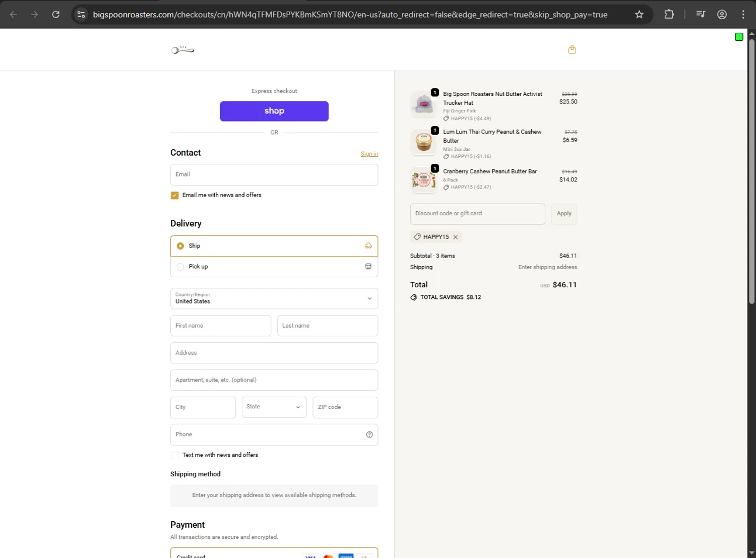Image resolution: width=756 pixels, height=558 pixels.
Task: Click the page vertical scrollbar thumb
Action: click(x=751, y=171)
